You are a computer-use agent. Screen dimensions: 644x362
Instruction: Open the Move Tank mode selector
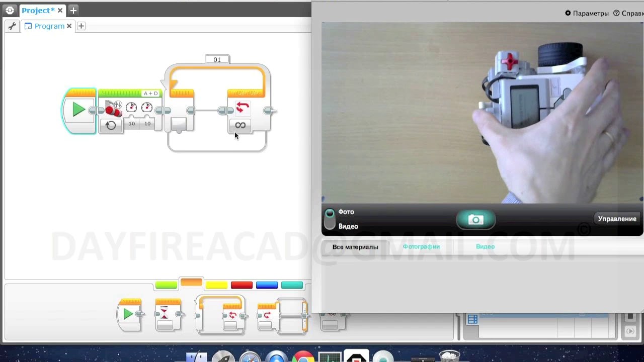111,125
